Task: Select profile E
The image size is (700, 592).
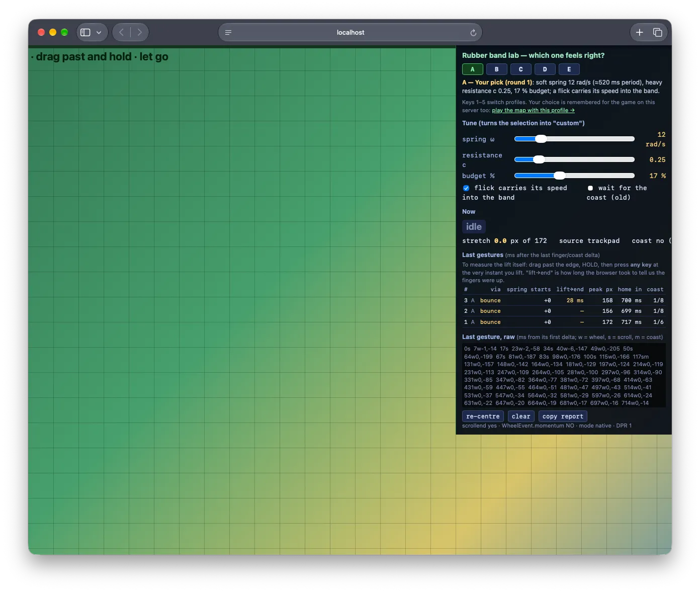Action: pyautogui.click(x=569, y=69)
